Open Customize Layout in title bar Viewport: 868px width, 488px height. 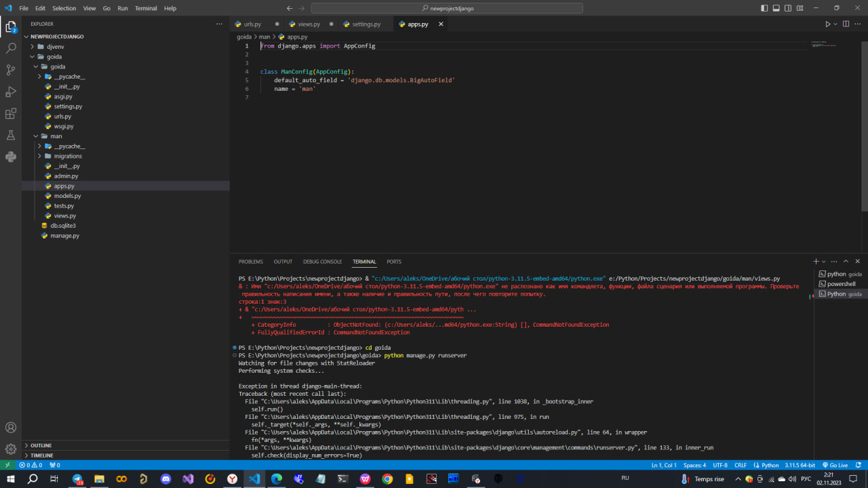[x=799, y=8]
